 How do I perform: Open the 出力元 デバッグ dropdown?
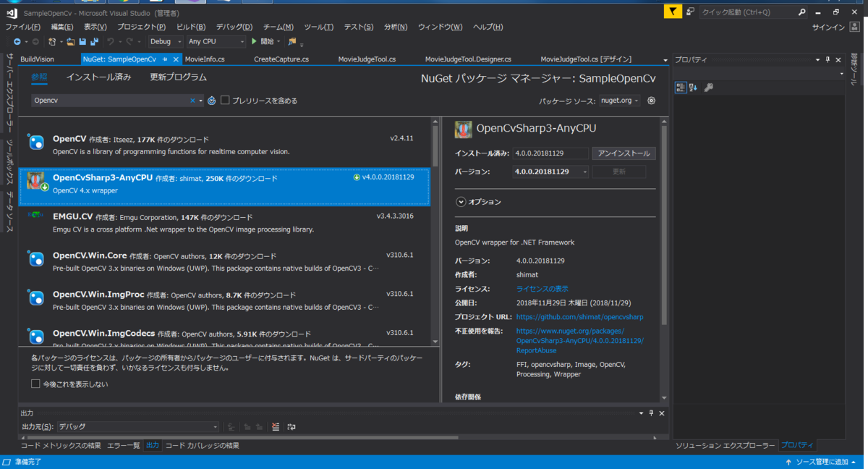click(137, 427)
